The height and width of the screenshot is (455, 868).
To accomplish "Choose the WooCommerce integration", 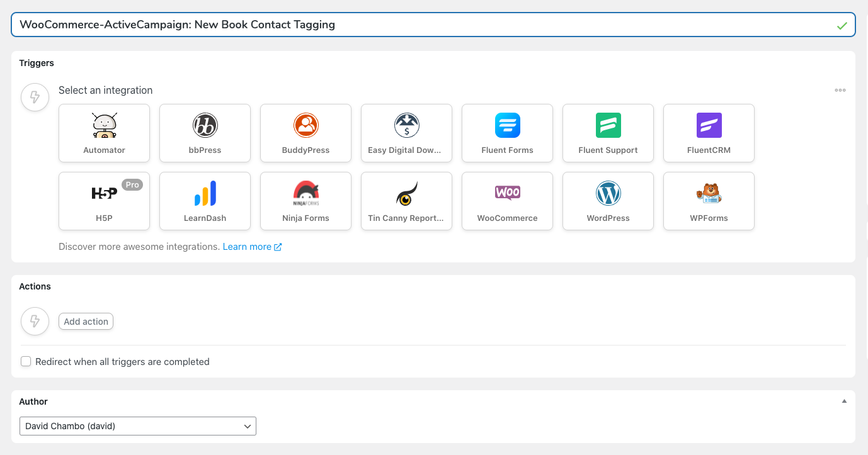I will (507, 201).
